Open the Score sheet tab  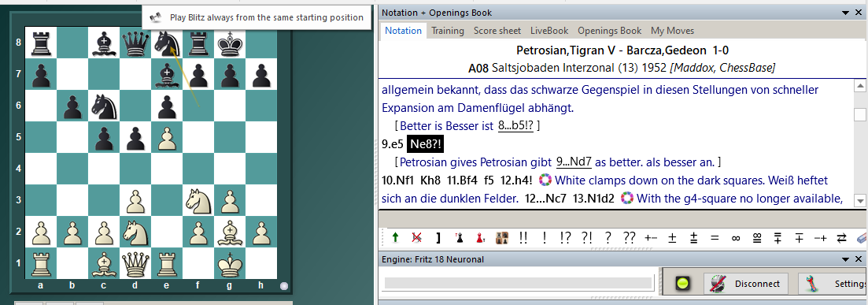tap(497, 31)
